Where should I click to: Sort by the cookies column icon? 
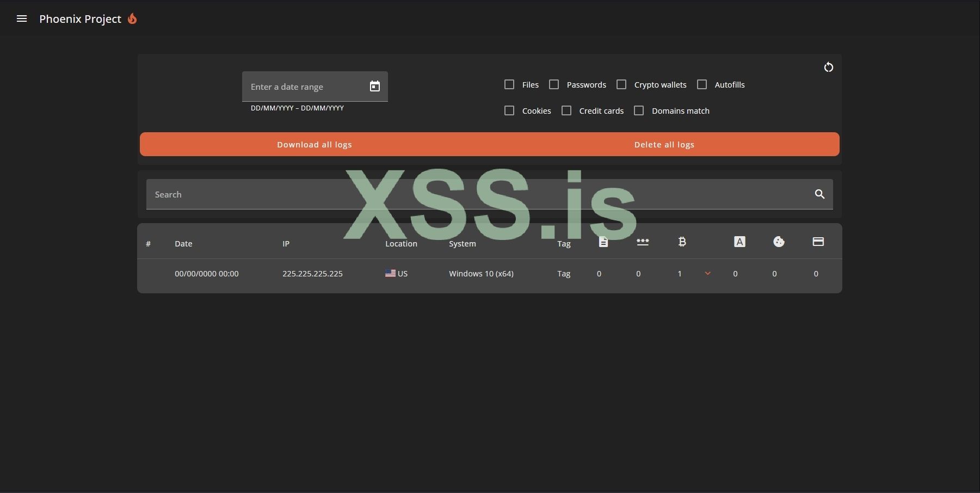779,242
